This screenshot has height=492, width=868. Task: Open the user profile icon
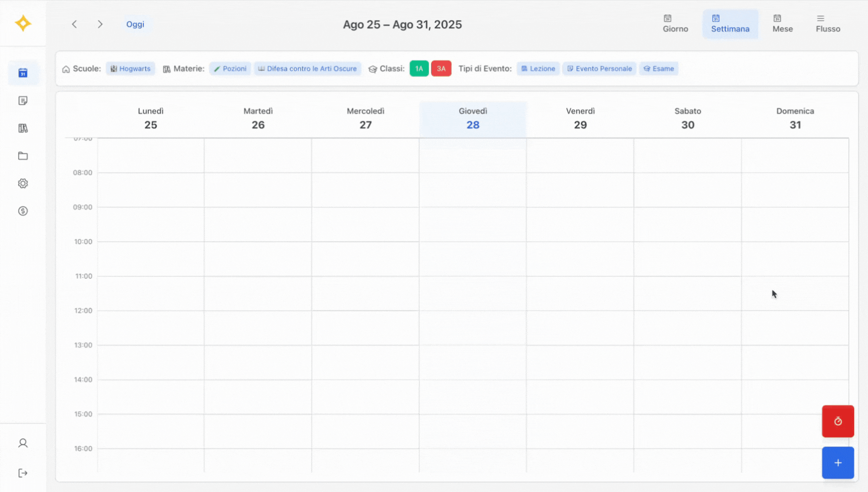click(x=23, y=443)
